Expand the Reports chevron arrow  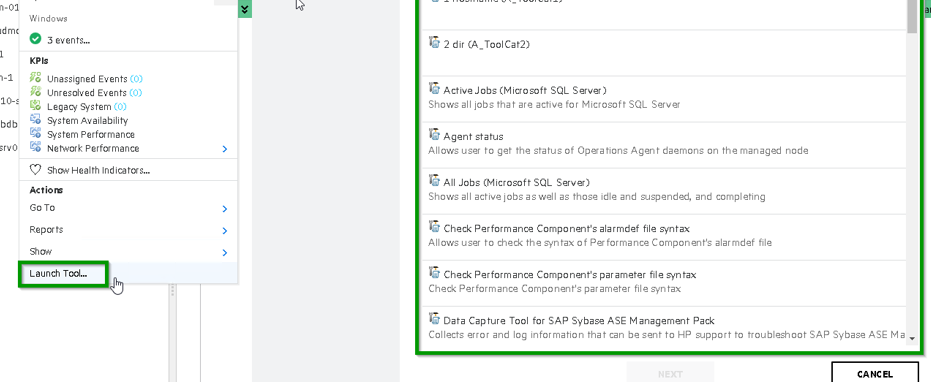(224, 231)
